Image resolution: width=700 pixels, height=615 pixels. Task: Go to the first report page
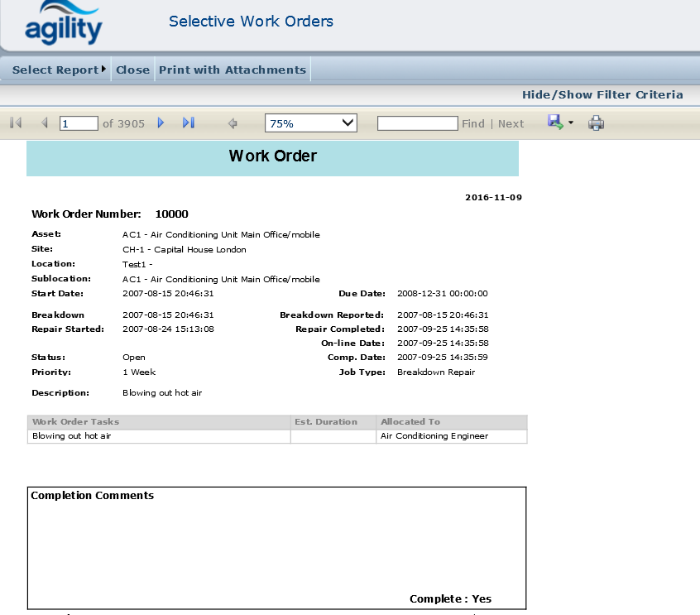(x=15, y=123)
